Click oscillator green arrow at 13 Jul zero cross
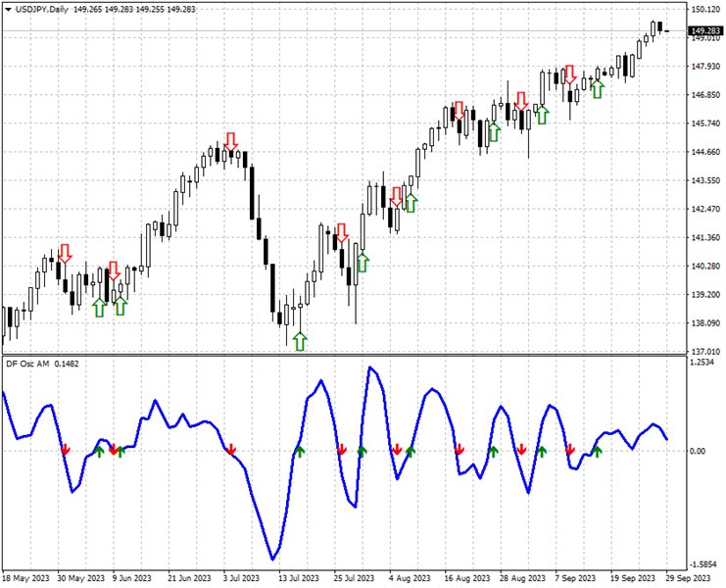Viewport: 726px width, 588px height. [300, 452]
